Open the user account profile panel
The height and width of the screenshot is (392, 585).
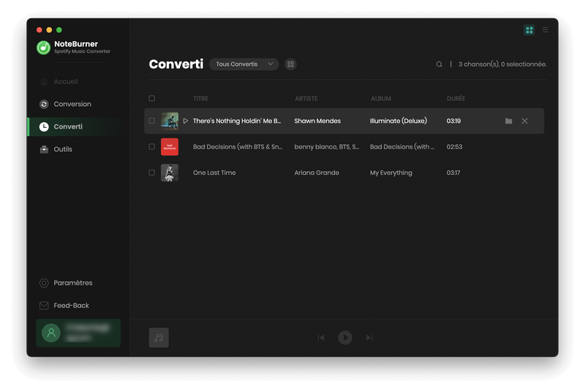pos(78,333)
